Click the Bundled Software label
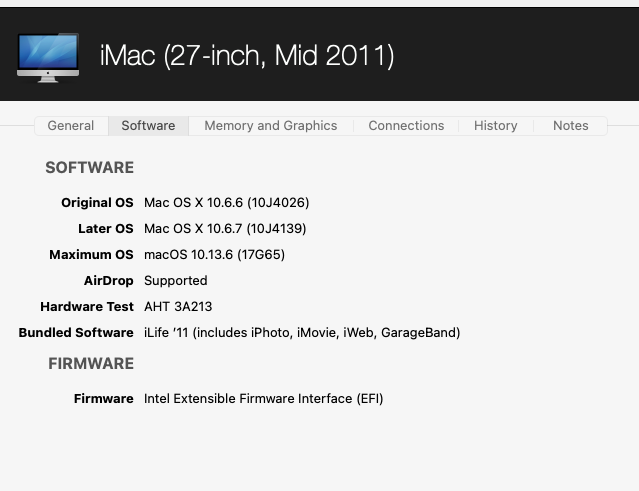The height and width of the screenshot is (491, 639). point(76,333)
